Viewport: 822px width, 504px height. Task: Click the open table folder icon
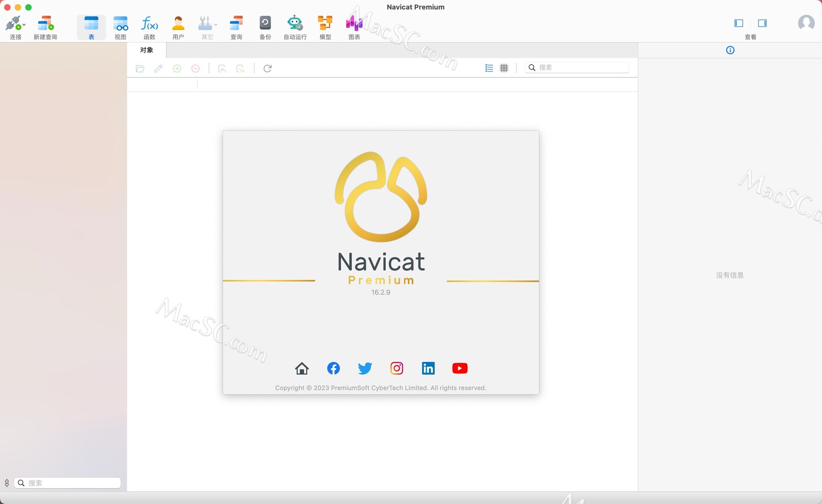click(140, 69)
